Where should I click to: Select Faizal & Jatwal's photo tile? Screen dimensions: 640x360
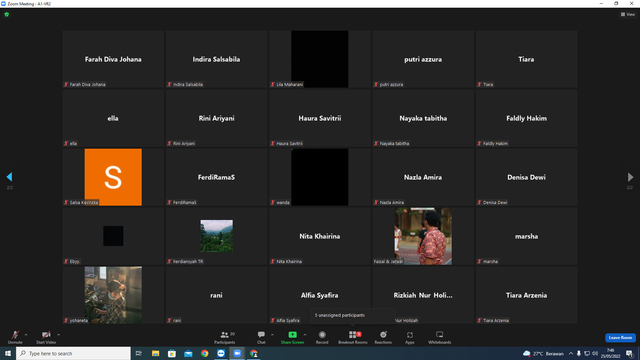tap(423, 236)
